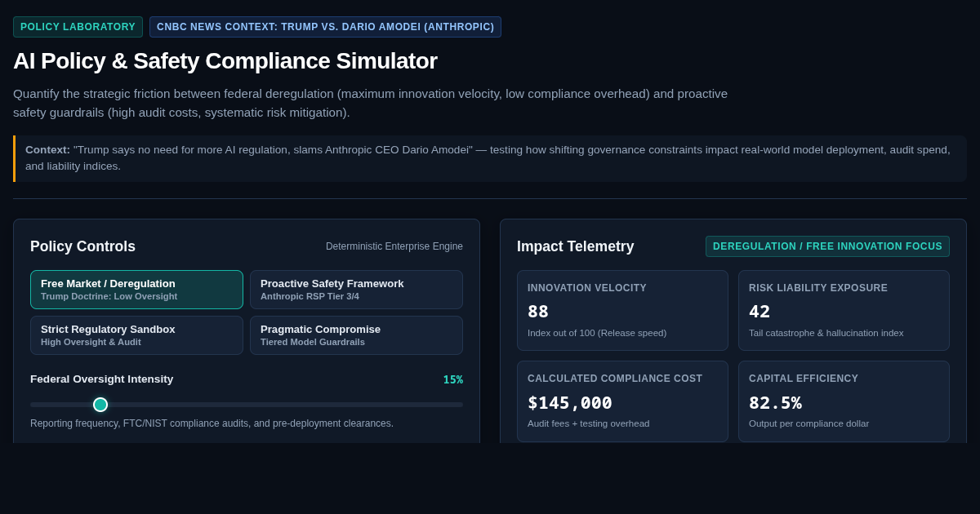Click the Policy Controls heading
This screenshot has height=514, width=980.
click(x=82, y=246)
